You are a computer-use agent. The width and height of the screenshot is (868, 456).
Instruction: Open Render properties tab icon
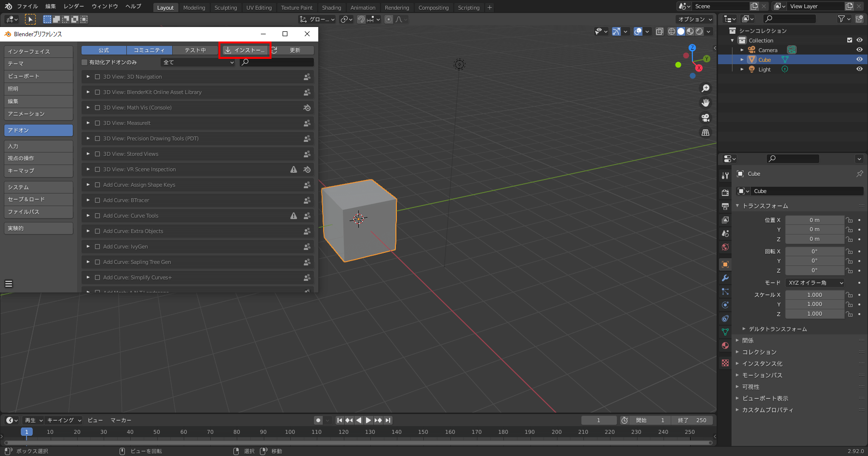[x=725, y=193]
